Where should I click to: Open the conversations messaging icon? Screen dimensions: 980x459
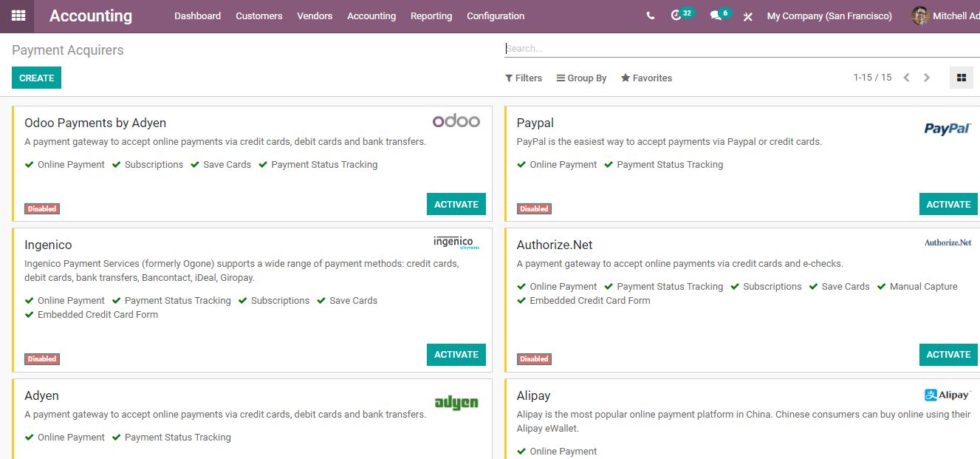pyautogui.click(x=714, y=16)
